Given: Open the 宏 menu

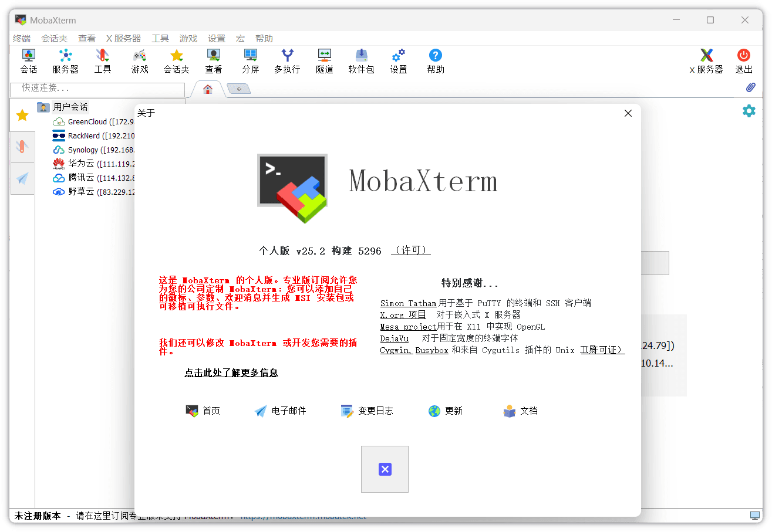Looking at the screenshot, I should coord(240,38).
